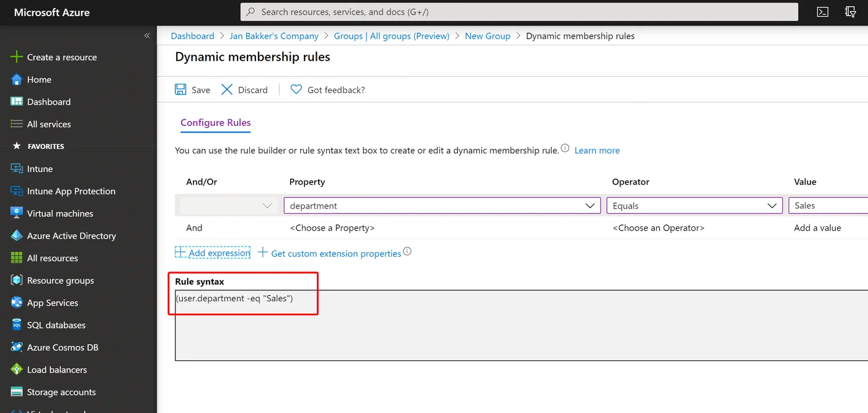868x413 pixels.
Task: Click Add a value in second row
Action: 818,228
